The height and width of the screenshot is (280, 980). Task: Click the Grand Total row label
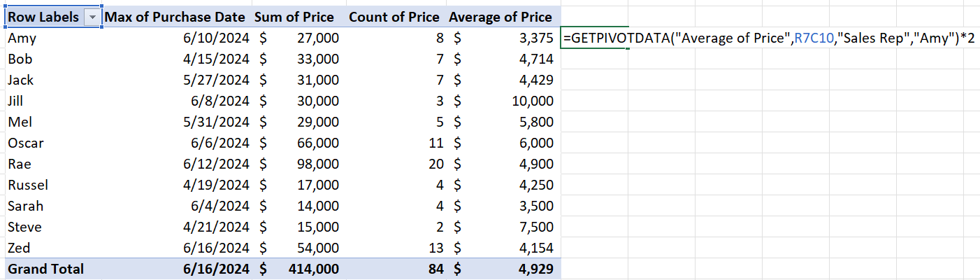(x=45, y=269)
